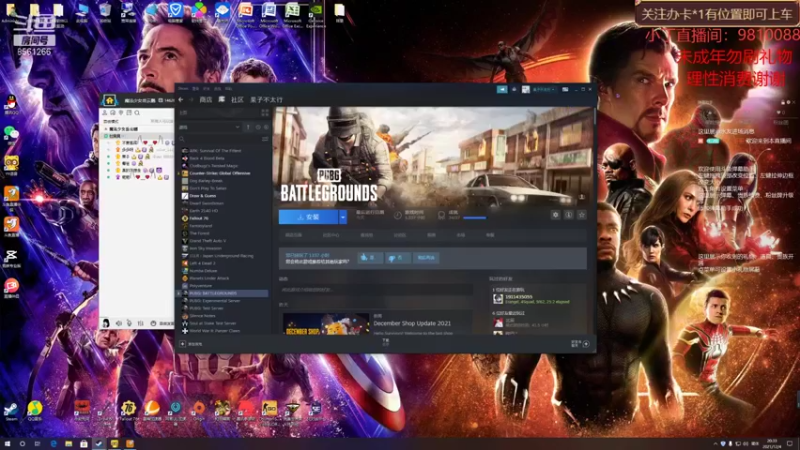The height and width of the screenshot is (450, 800).
Task: Toggle the speaker icon in the chat window
Action: coord(119,323)
